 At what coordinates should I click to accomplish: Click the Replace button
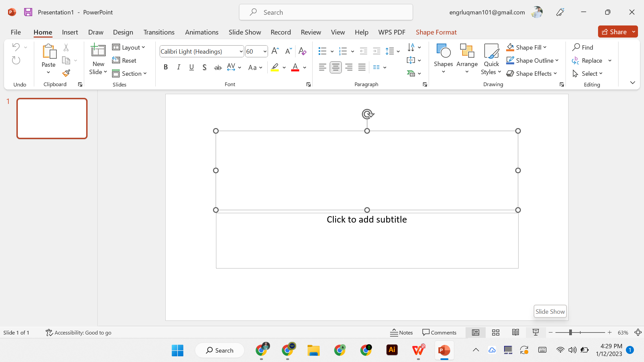[x=588, y=60]
